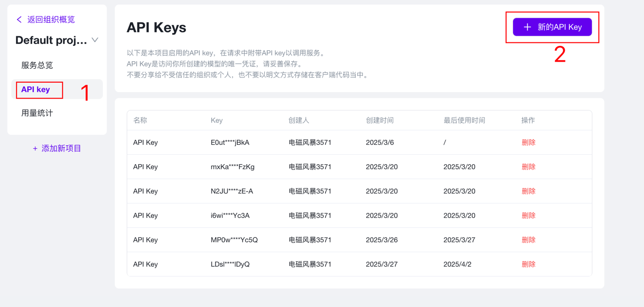Select the API key sidebar item
Image resolution: width=644 pixels, height=307 pixels.
(36, 90)
